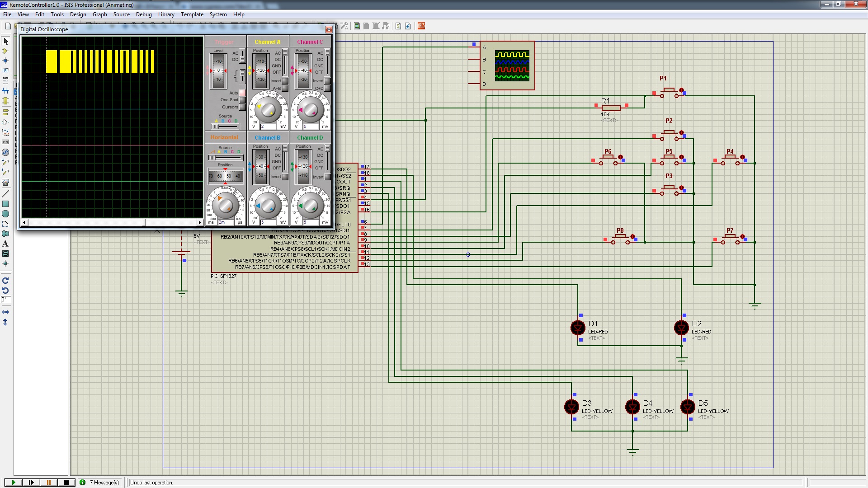The width and height of the screenshot is (868, 488).
Task: Open the Bill of Materials report icon
Action: point(398,26)
